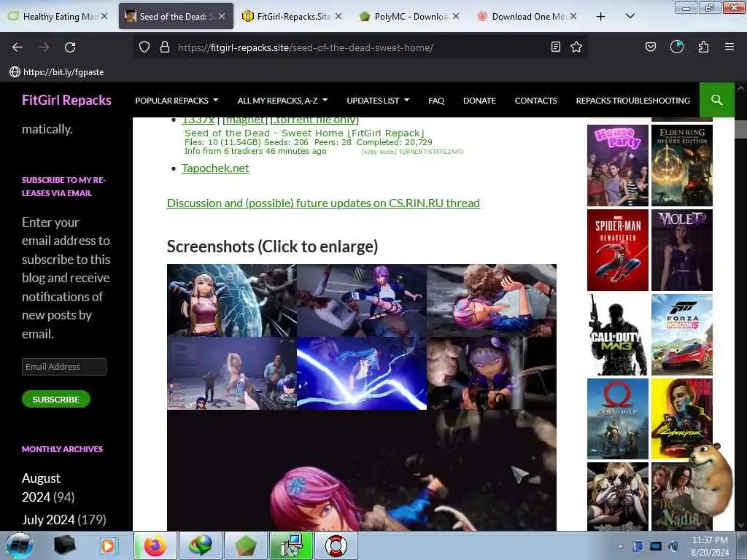Click the site security padlock icon
The height and width of the screenshot is (560, 747).
(x=165, y=47)
